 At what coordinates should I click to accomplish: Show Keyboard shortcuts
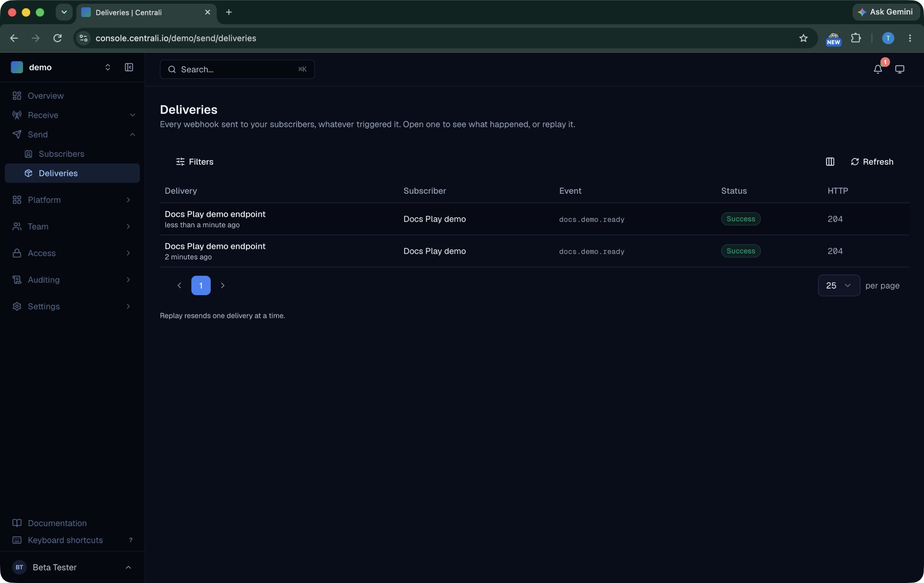tap(72, 540)
